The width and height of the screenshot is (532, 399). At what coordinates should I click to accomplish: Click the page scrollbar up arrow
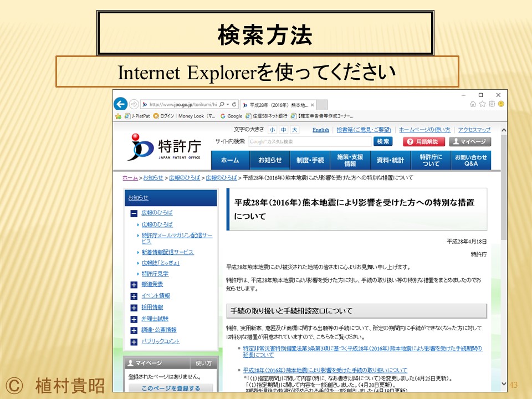(504, 130)
